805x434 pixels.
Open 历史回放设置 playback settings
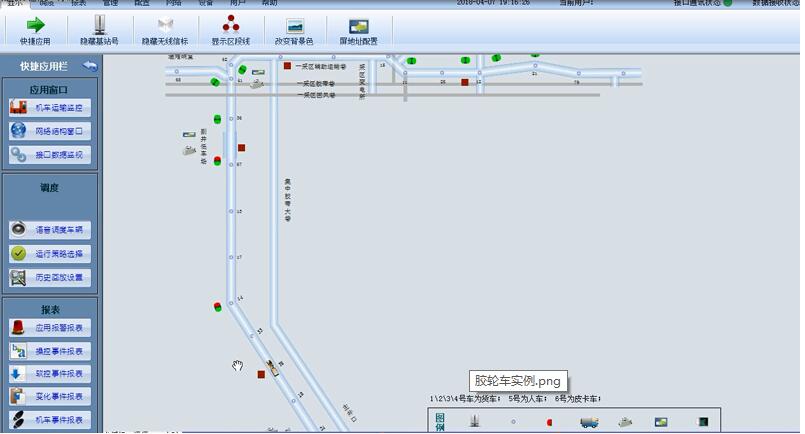(50, 277)
